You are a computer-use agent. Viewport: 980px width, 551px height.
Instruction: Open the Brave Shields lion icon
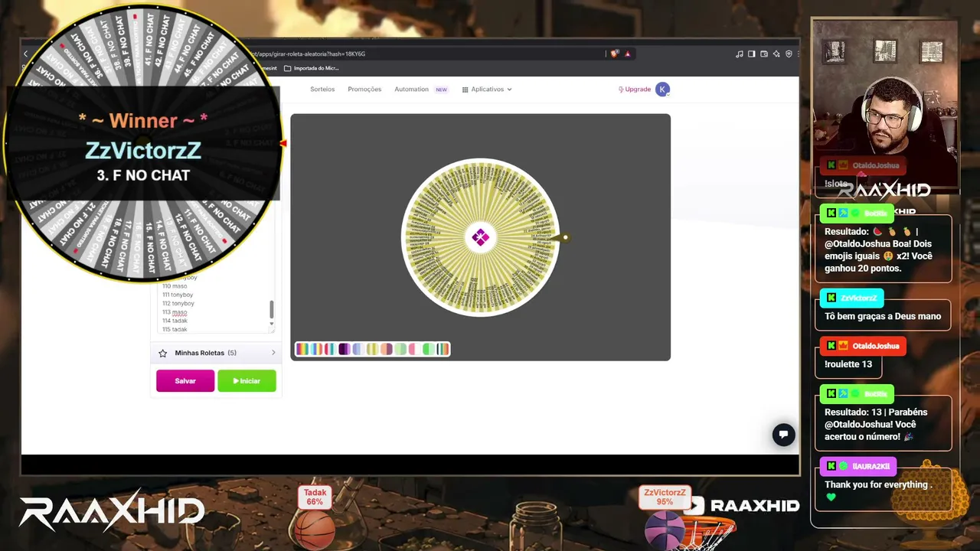[x=614, y=54]
